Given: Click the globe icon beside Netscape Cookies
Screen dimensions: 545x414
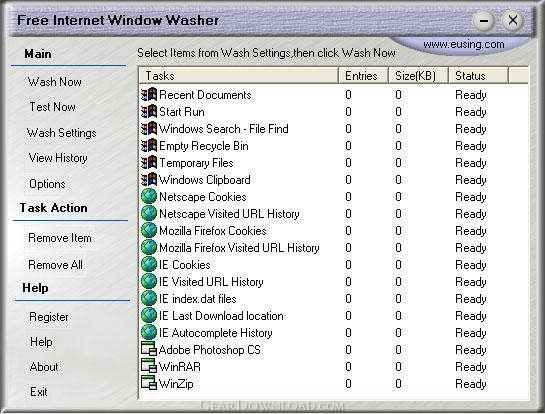Looking at the screenshot, I should pos(149,196).
